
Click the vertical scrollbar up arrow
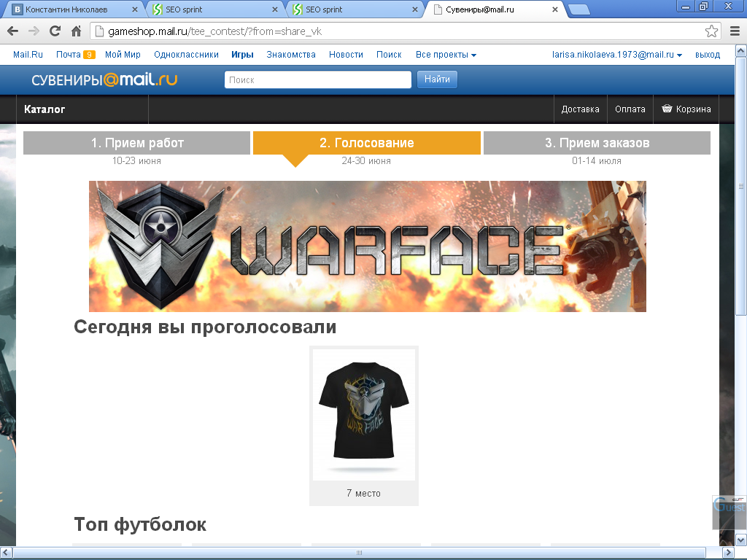coord(741,50)
